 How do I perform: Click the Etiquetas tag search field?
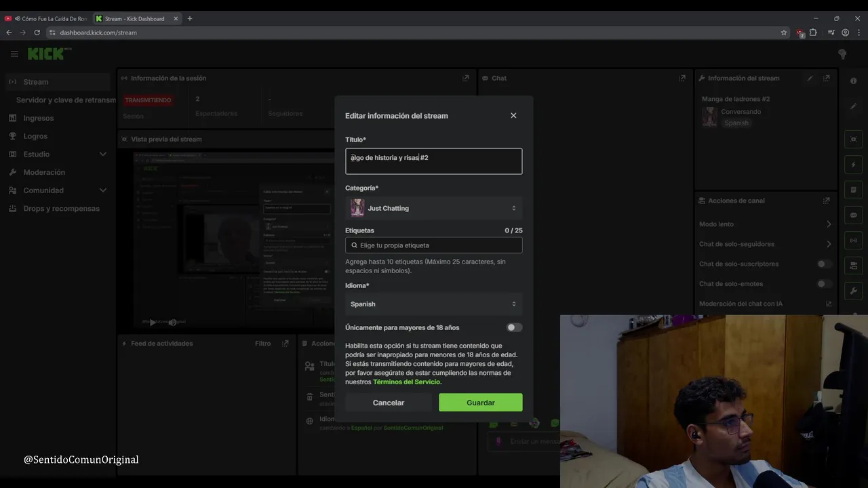pyautogui.click(x=434, y=245)
